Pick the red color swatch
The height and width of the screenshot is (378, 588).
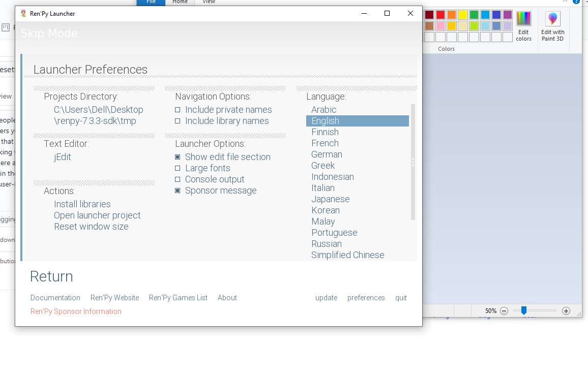tap(440, 14)
